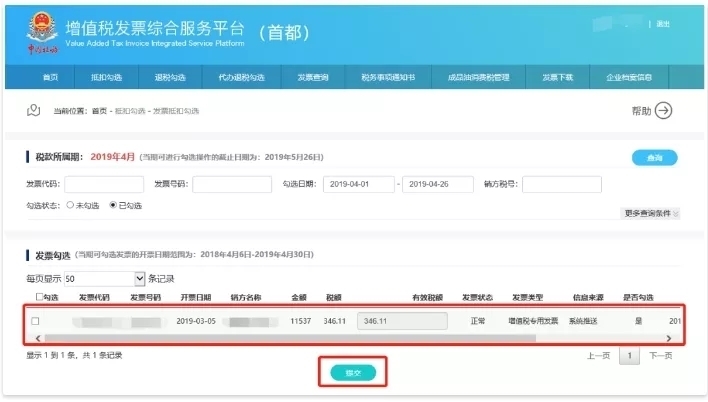Go to 上一页 previous page
Viewport: 708px width, 402px height.
598,355
